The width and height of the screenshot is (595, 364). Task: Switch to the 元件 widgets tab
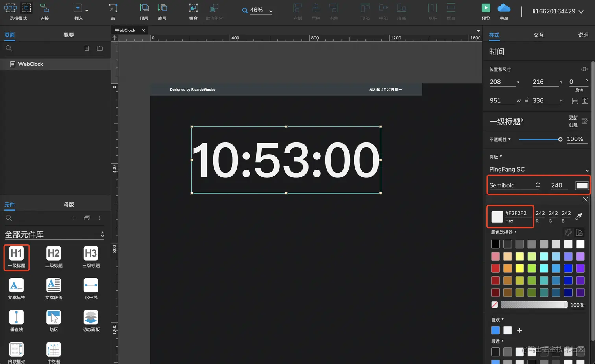click(x=9, y=205)
